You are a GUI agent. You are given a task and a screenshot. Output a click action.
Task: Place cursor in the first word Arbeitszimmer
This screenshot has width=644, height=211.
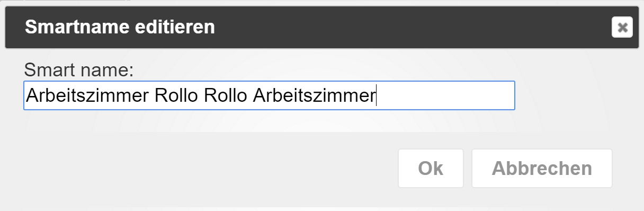(87, 95)
